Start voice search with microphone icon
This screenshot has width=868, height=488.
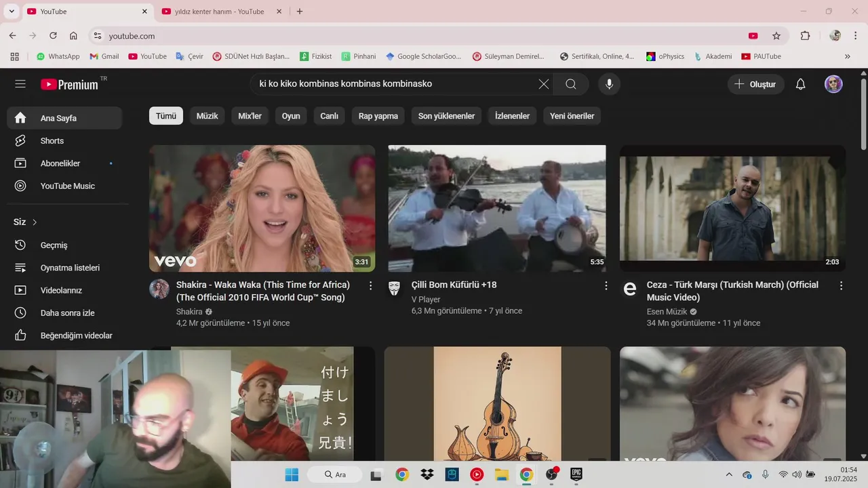tap(609, 84)
